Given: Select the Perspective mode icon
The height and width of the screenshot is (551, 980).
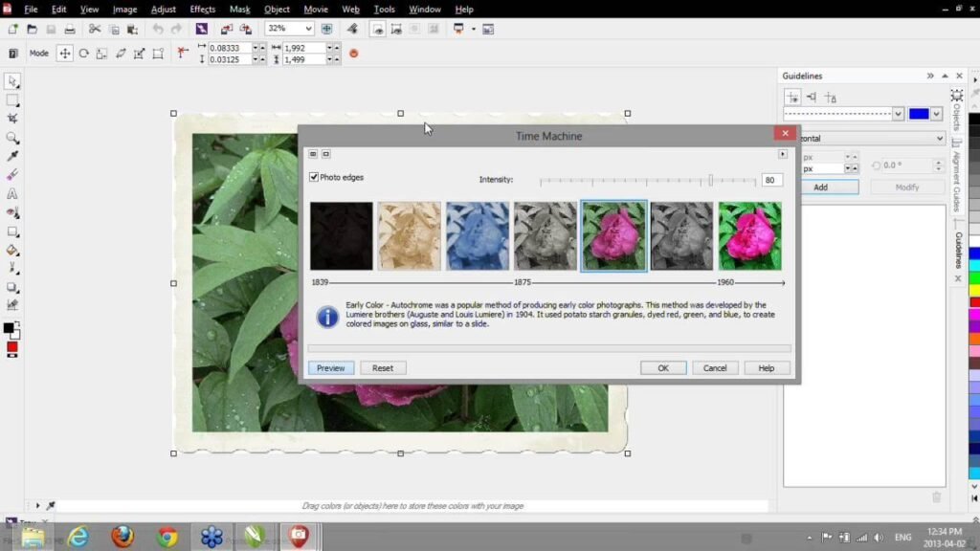Looking at the screenshot, I should click(158, 54).
